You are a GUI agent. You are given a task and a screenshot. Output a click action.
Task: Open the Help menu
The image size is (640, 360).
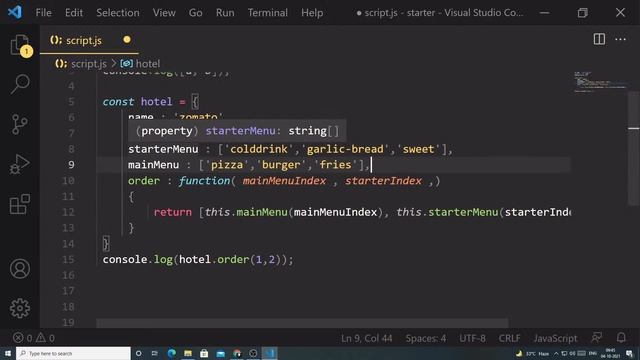312,13
